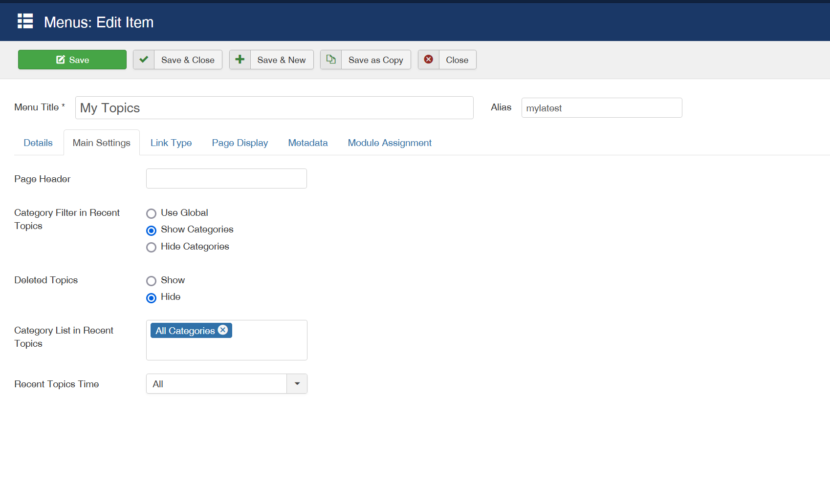830x504 pixels.
Task: Focus the Alias input field
Action: coord(601,108)
